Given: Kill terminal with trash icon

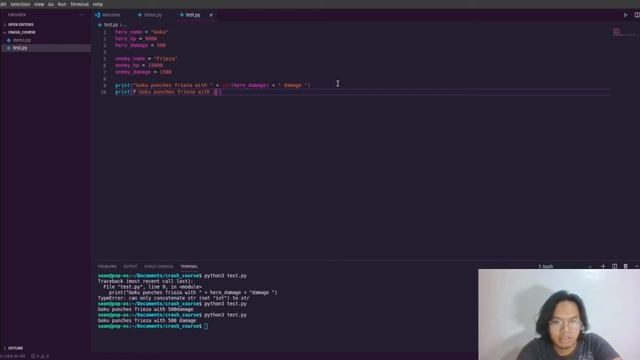Looking at the screenshot, I should click(x=625, y=266).
